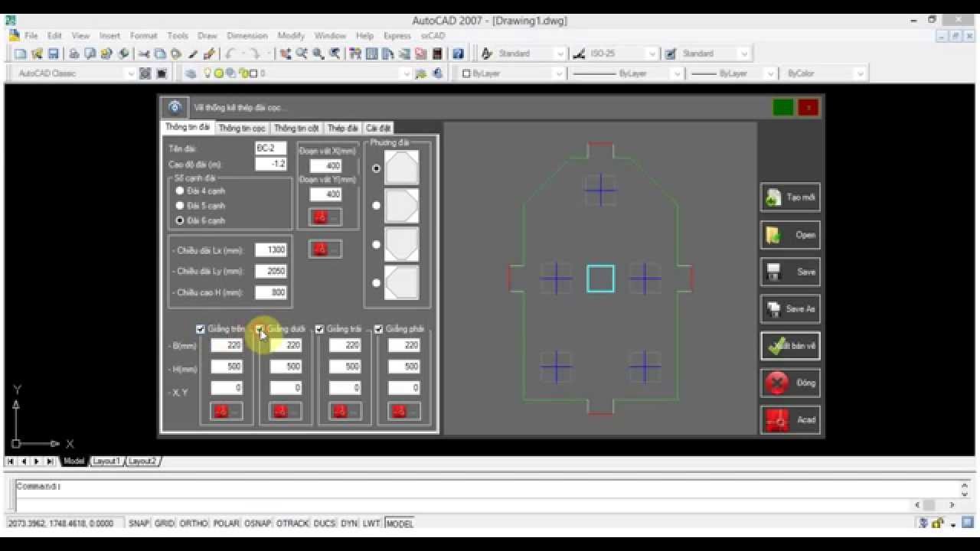The image size is (980, 551).
Task: Click the Zoom Previous icon
Action: (335, 54)
